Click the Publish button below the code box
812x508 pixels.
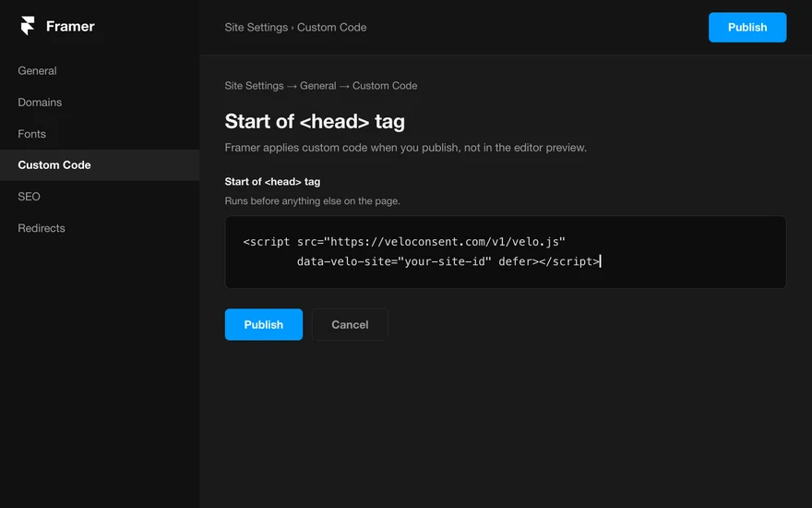click(264, 324)
